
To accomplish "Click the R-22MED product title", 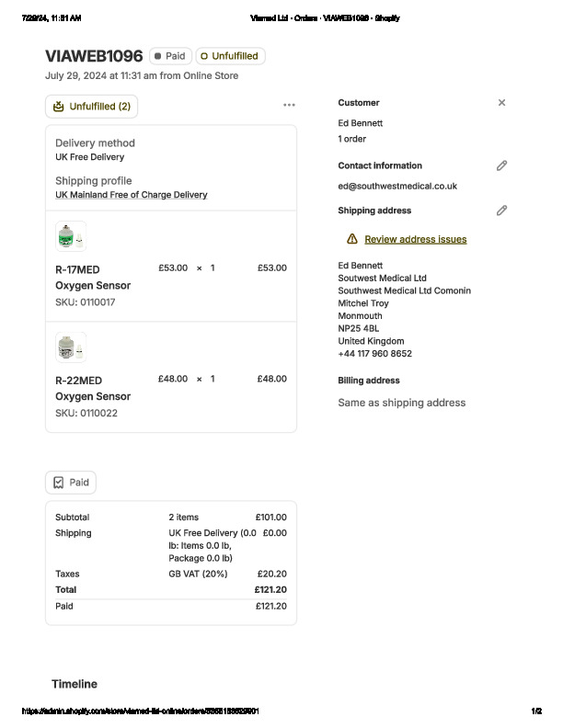I will point(78,381).
